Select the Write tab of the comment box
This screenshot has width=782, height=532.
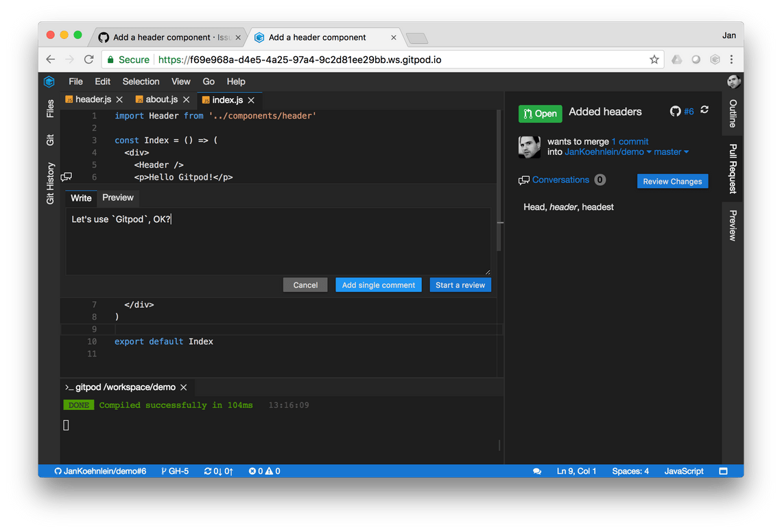tap(81, 198)
